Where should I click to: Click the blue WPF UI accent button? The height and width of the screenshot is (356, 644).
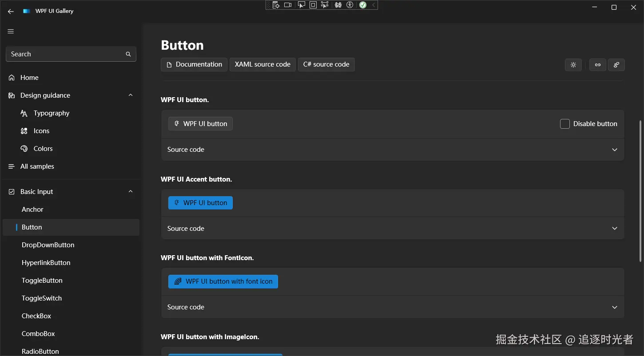click(200, 203)
